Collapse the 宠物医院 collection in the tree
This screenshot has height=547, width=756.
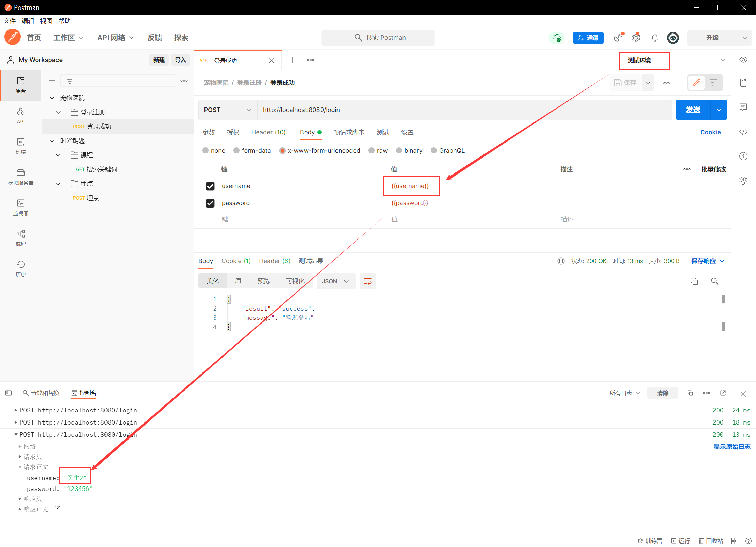52,98
